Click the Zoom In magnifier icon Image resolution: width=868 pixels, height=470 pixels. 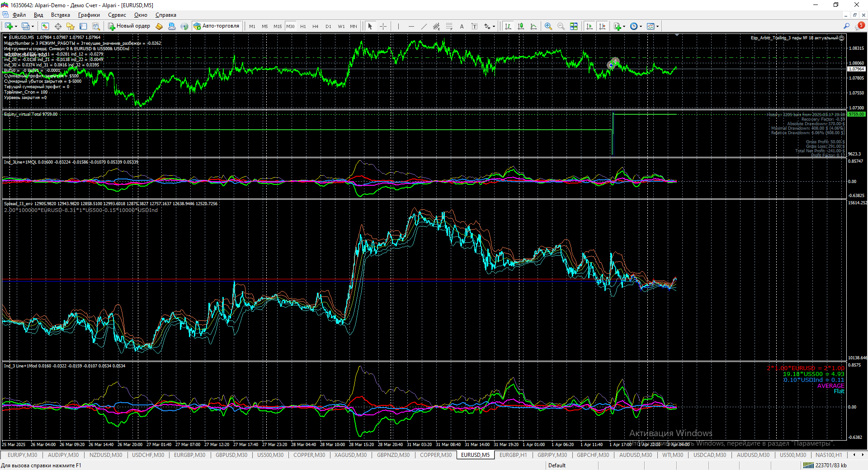click(x=548, y=26)
